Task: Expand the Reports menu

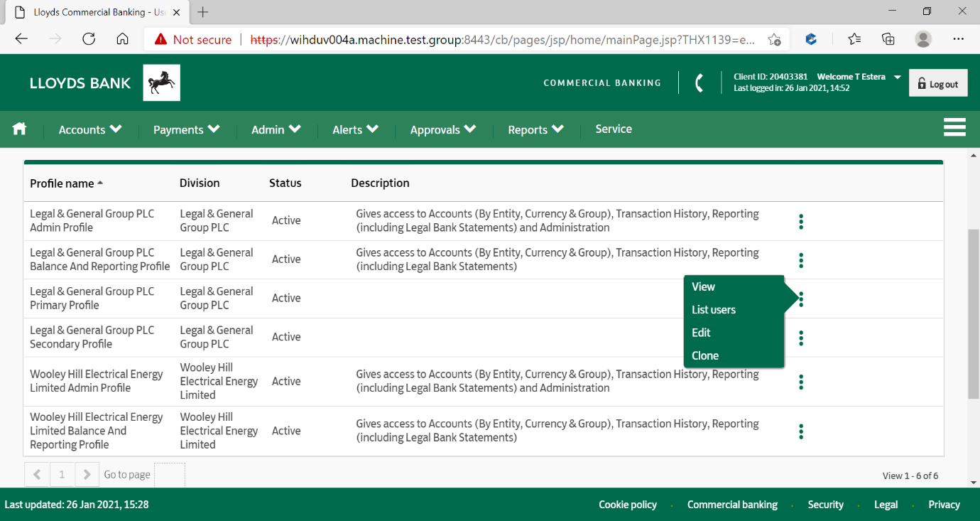Action: [x=536, y=129]
